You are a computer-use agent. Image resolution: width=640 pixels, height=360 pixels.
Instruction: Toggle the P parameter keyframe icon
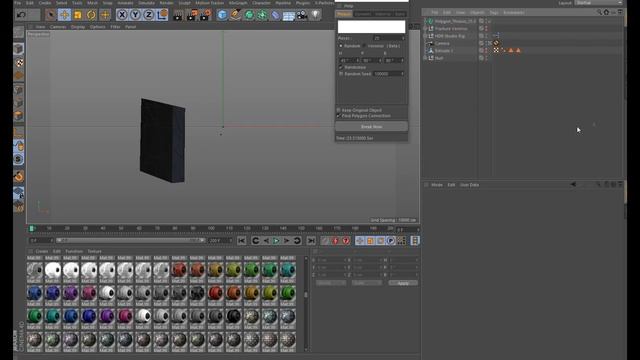point(391,241)
